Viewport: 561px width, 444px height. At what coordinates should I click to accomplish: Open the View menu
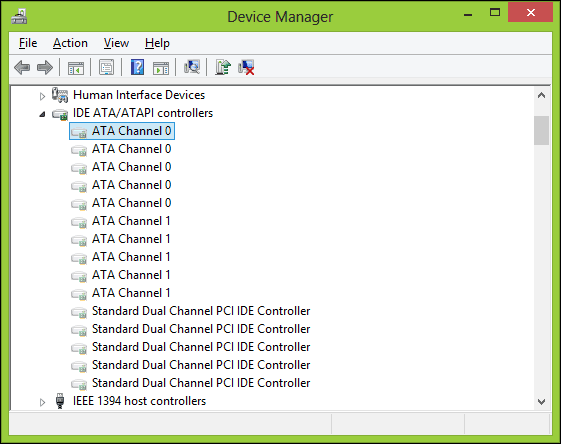click(x=116, y=43)
